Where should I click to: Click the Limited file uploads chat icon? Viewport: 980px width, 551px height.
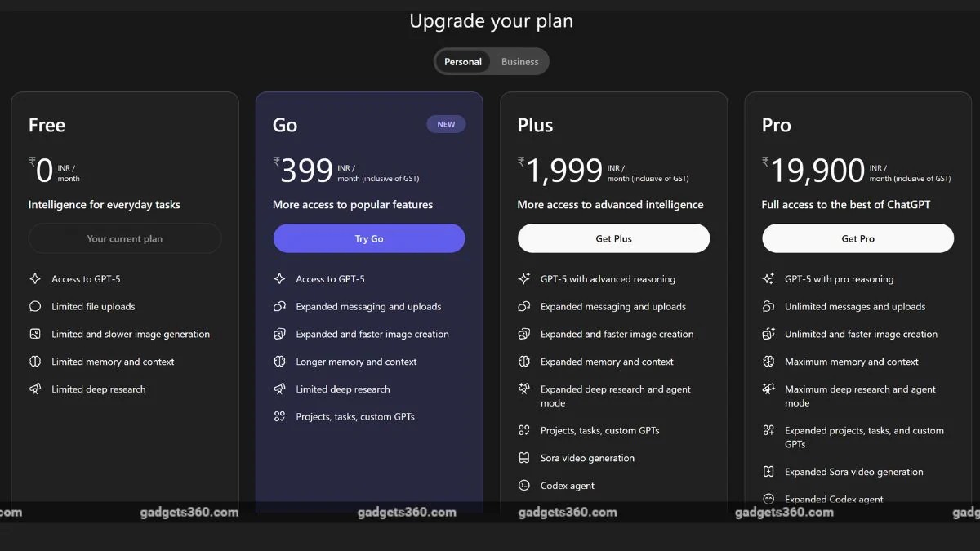pyautogui.click(x=35, y=307)
